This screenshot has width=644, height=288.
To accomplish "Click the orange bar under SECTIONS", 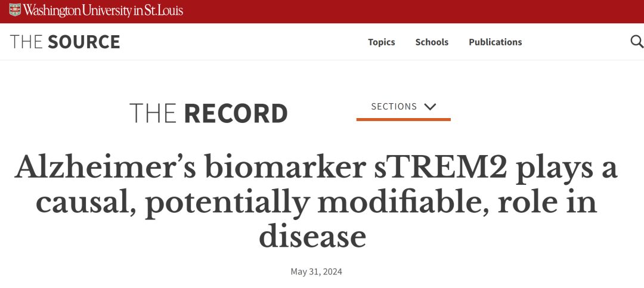I will coord(403,119).
